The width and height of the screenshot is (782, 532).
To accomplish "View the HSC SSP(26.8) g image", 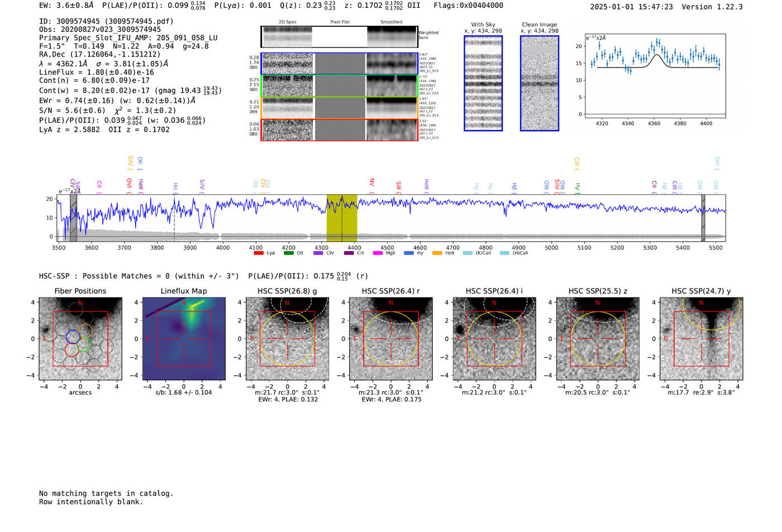I will [x=287, y=339].
